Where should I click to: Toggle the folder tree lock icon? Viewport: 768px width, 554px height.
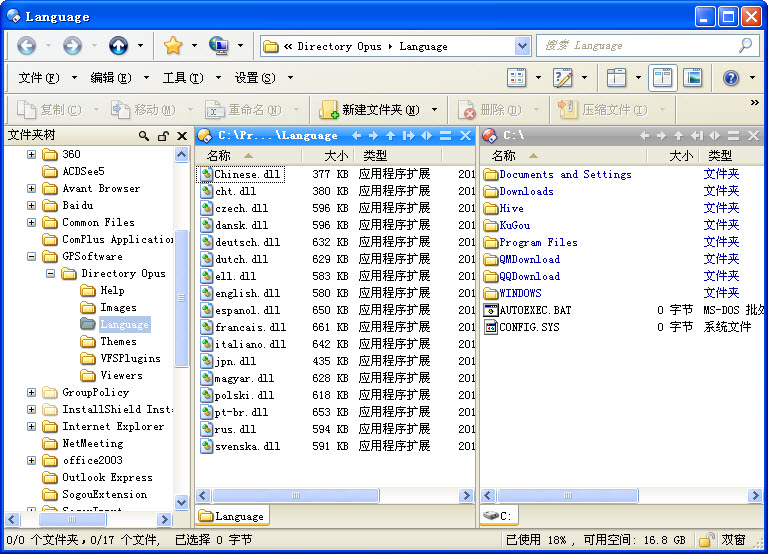coord(163,136)
